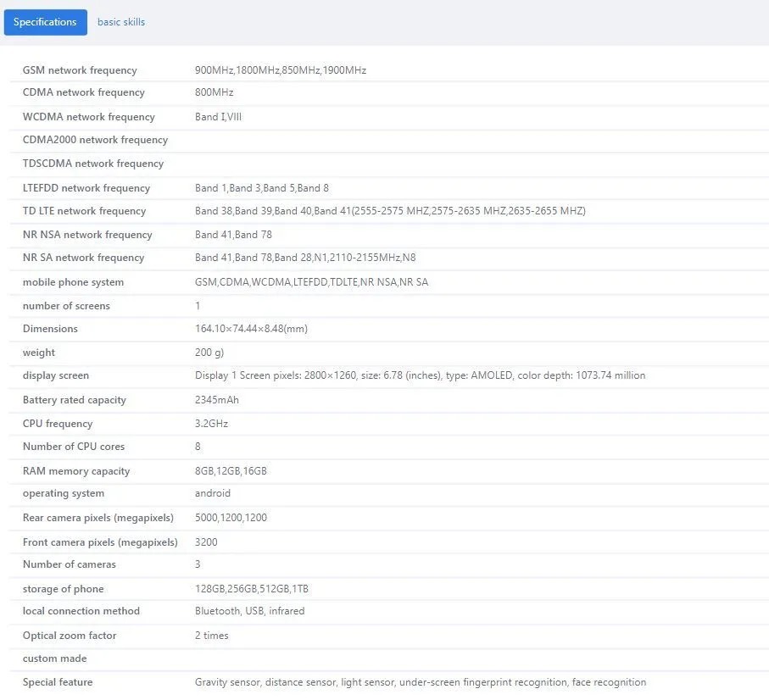Switch to the Specifications tab
The width and height of the screenshot is (769, 700).
pyautogui.click(x=45, y=22)
